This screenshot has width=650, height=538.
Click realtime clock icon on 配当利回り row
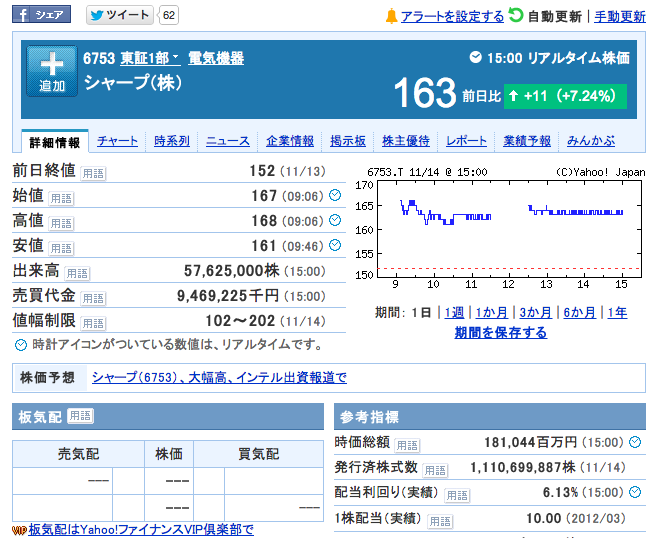point(635,492)
